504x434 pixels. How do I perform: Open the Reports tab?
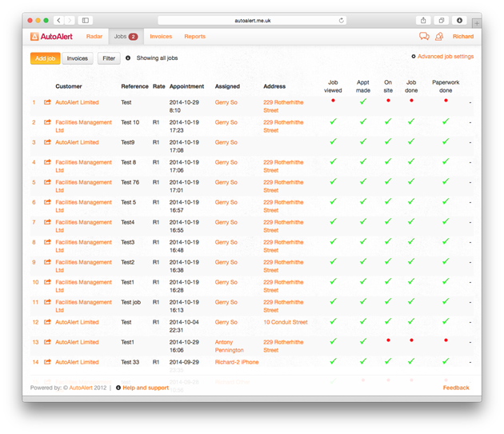(194, 36)
